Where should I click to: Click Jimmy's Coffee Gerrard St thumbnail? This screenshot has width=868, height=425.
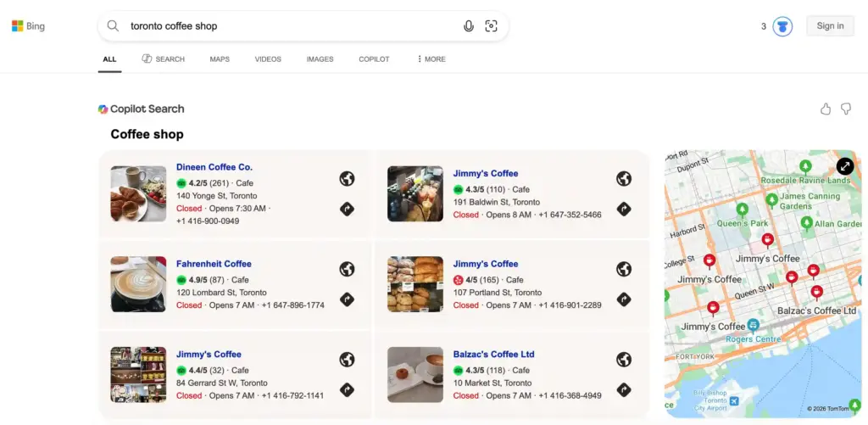tap(138, 375)
